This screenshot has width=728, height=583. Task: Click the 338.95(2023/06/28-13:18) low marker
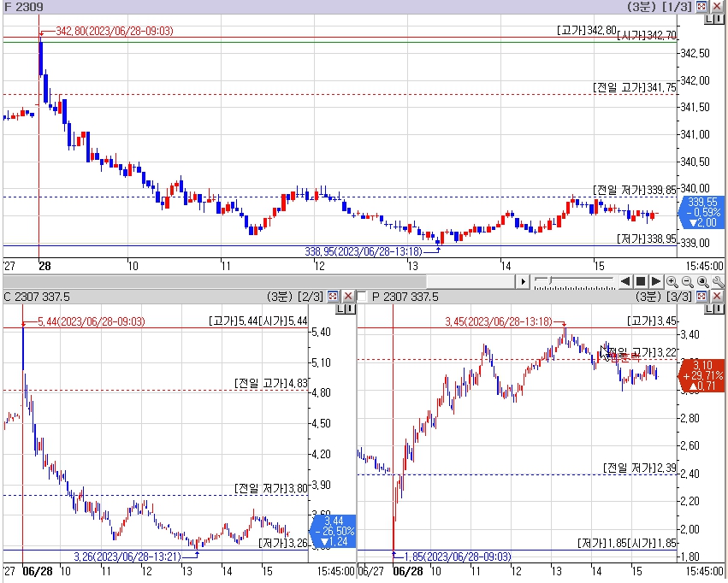(x=364, y=251)
